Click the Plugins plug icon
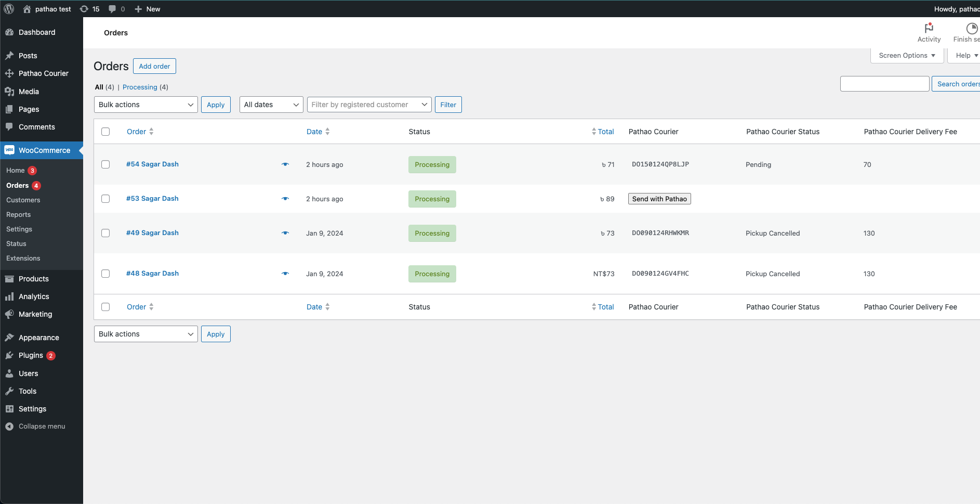Viewport: 980px width, 504px height. [9, 355]
